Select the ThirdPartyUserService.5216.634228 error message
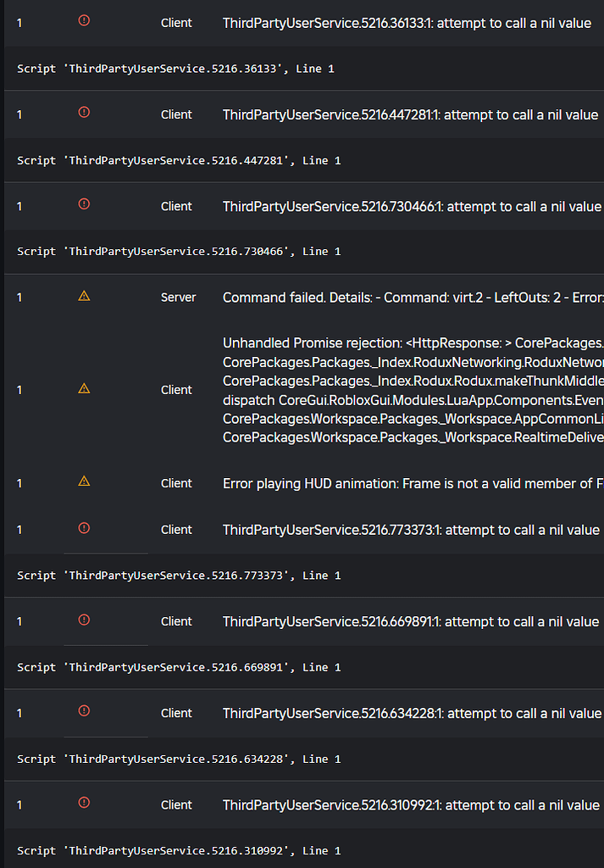Viewport: 604px width, 868px height. pyautogui.click(x=412, y=713)
